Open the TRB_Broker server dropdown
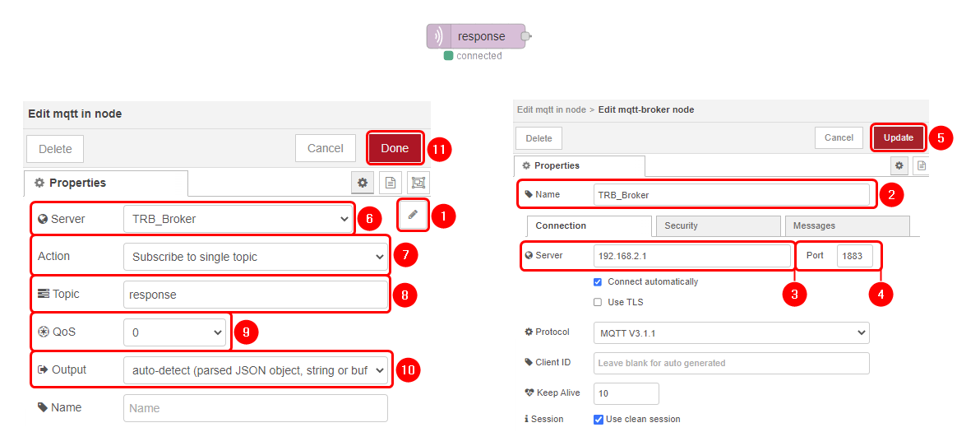Viewport: 980px width, 446px height. click(238, 219)
